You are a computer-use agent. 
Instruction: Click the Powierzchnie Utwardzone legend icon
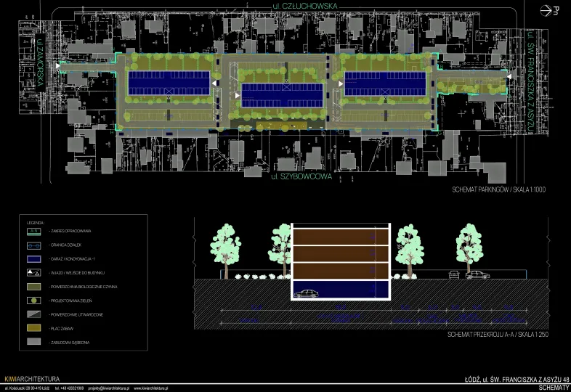pos(35,314)
